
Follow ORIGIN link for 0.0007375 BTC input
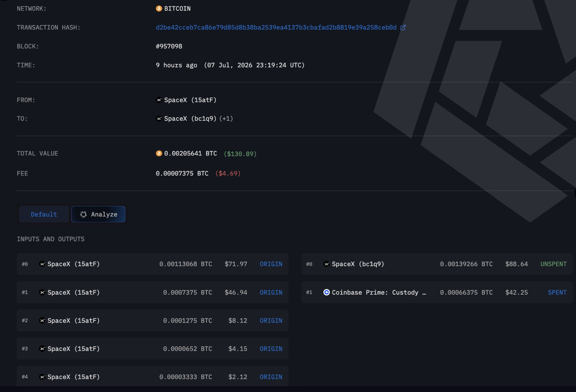[271, 292]
